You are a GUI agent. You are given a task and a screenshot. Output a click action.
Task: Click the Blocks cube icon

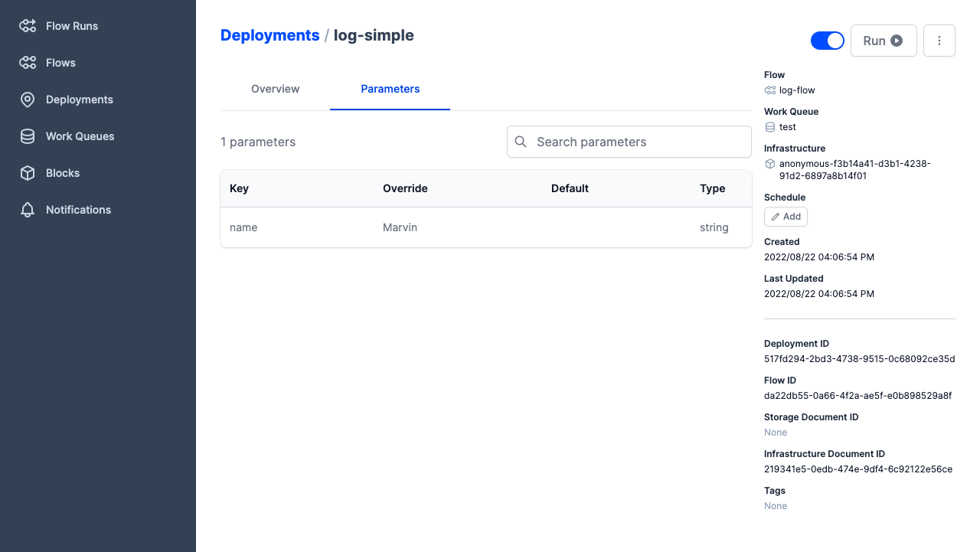pyautogui.click(x=28, y=173)
